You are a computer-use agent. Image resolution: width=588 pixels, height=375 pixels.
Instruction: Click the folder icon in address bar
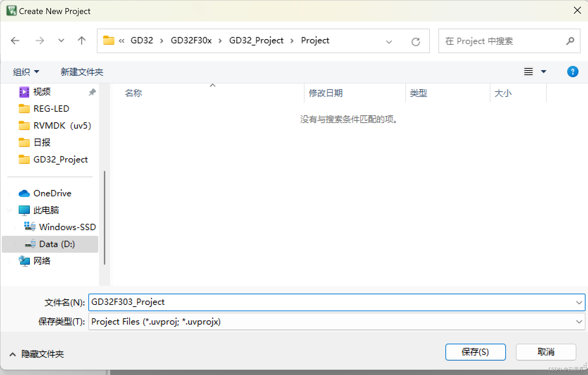[108, 41]
